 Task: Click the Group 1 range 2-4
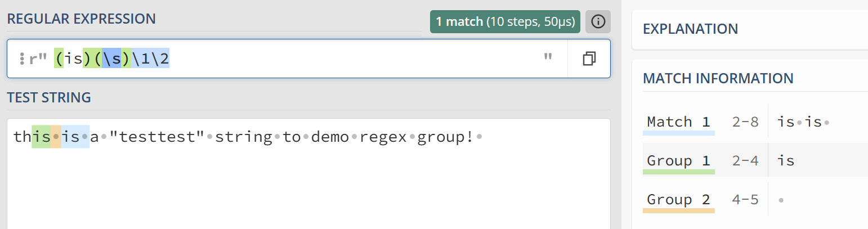point(746,161)
